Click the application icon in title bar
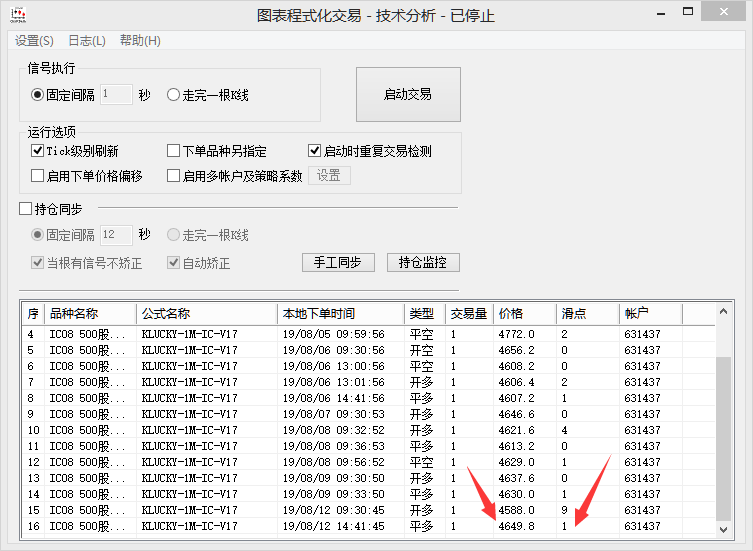Screen dimensions: 753x551 point(18,14)
